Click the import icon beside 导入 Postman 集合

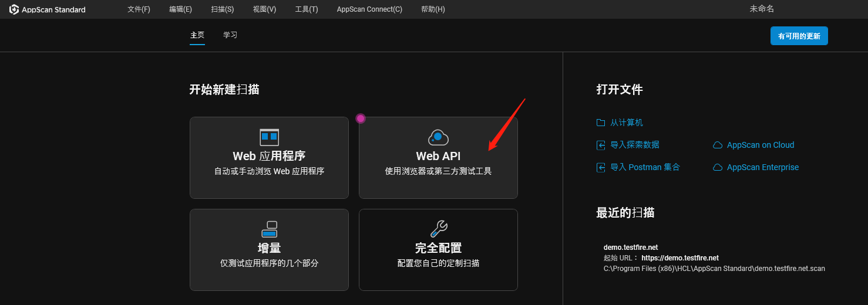[x=601, y=167]
